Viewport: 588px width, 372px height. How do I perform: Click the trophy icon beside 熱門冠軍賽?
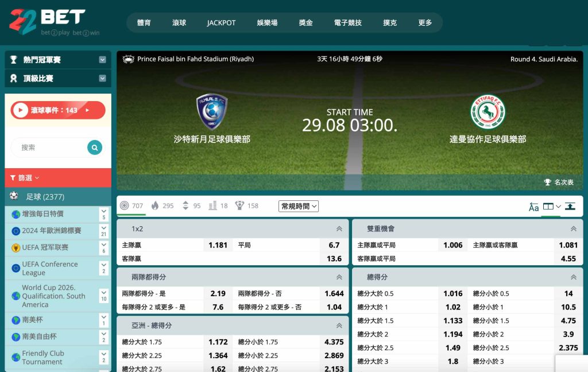(x=14, y=60)
